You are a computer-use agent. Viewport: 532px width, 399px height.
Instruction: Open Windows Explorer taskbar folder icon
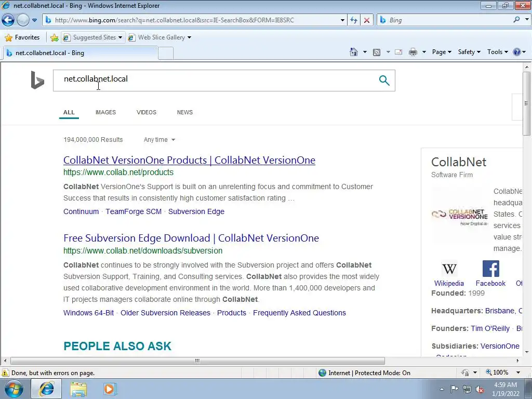[x=78, y=389]
